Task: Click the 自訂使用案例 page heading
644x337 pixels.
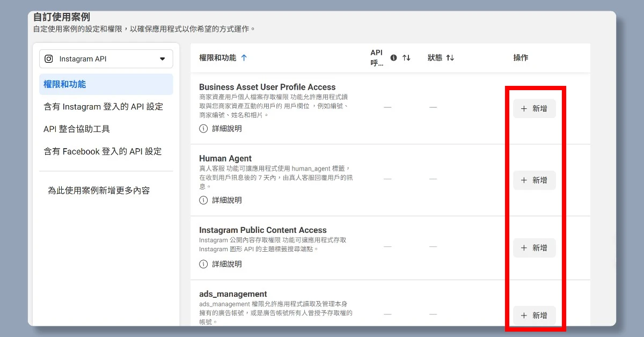Action: click(x=62, y=17)
